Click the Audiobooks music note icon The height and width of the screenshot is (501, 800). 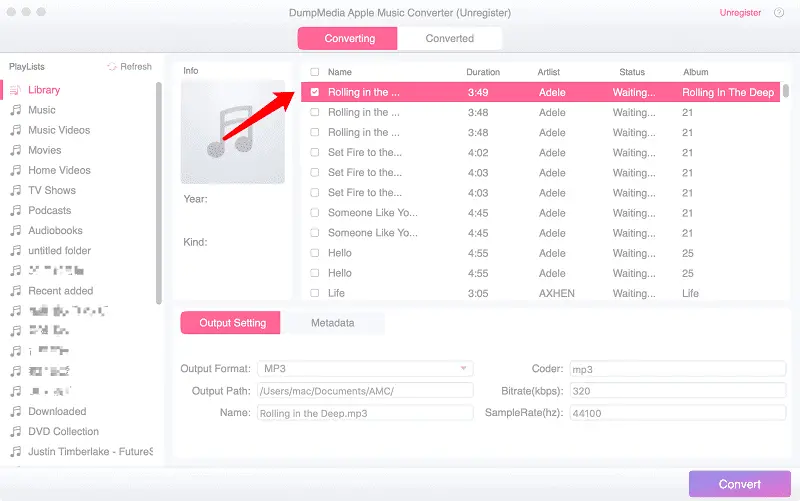coord(15,231)
